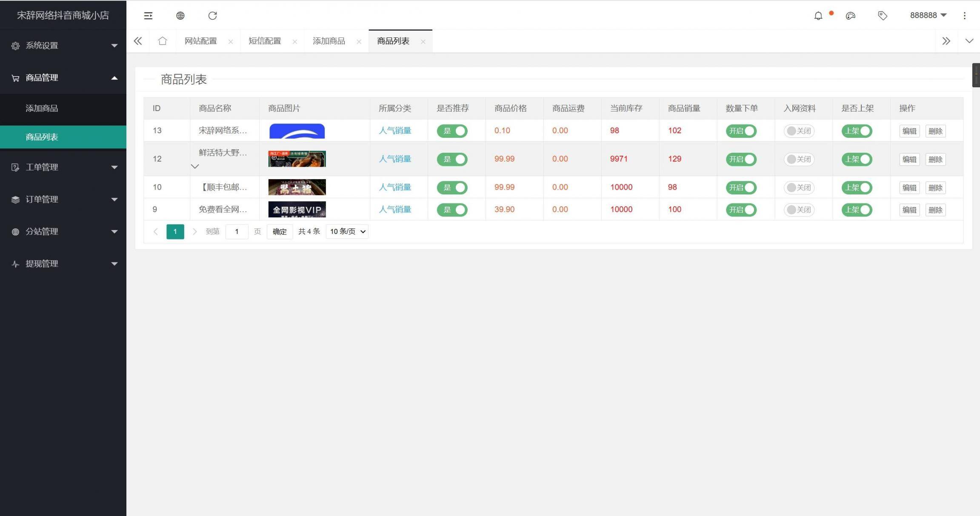This screenshot has width=980, height=516.
Task: Toggle 是否推荐 switch for product ID 13
Action: [452, 131]
